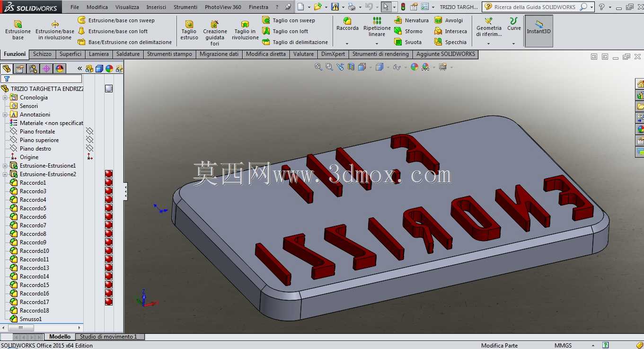The width and height of the screenshot is (644, 349).
Task: Switch to the Valutare tab
Action: point(303,54)
